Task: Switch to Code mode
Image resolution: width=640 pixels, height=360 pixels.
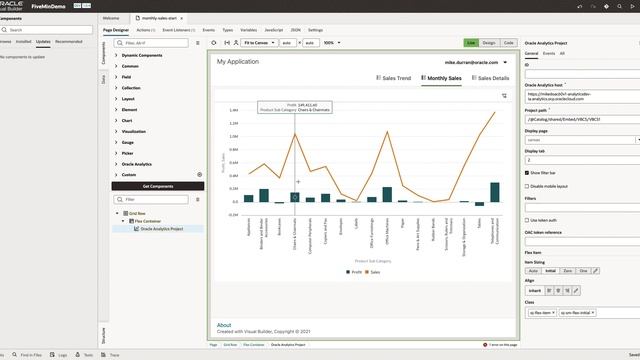Action: 509,43
